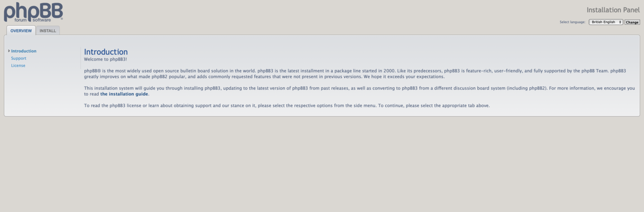Click the Welcome to phpBB3 text

tap(105, 59)
